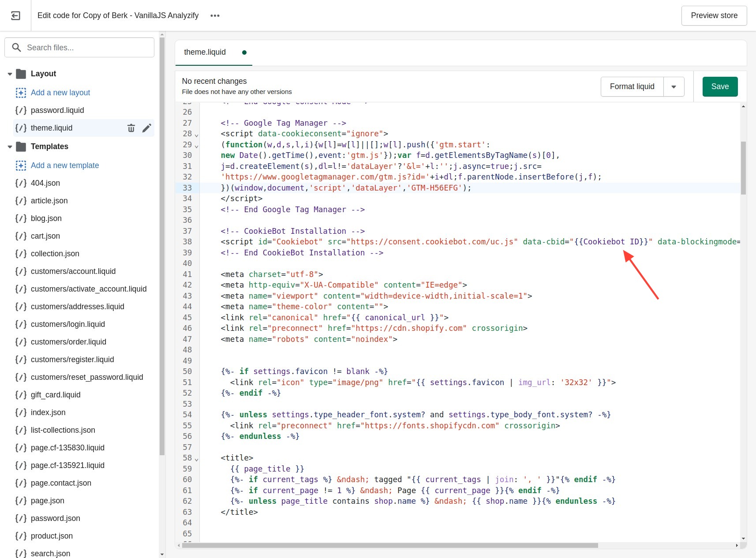Click the Save button
Image resolution: width=756 pixels, height=558 pixels.
[720, 86]
